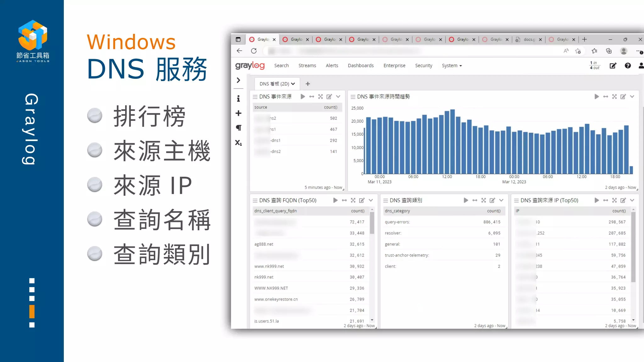Screen dimensions: 644x362
Task: Open the sidebar parameters X1 icon
Action: 238,143
